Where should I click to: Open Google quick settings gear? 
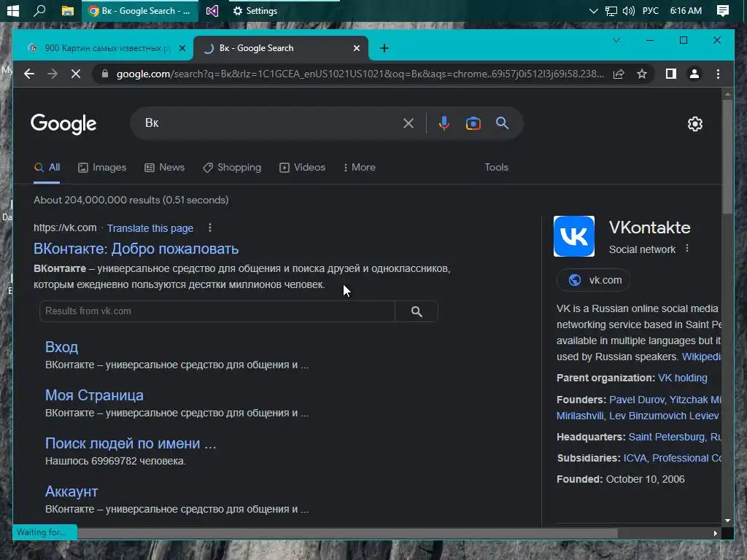pyautogui.click(x=695, y=124)
